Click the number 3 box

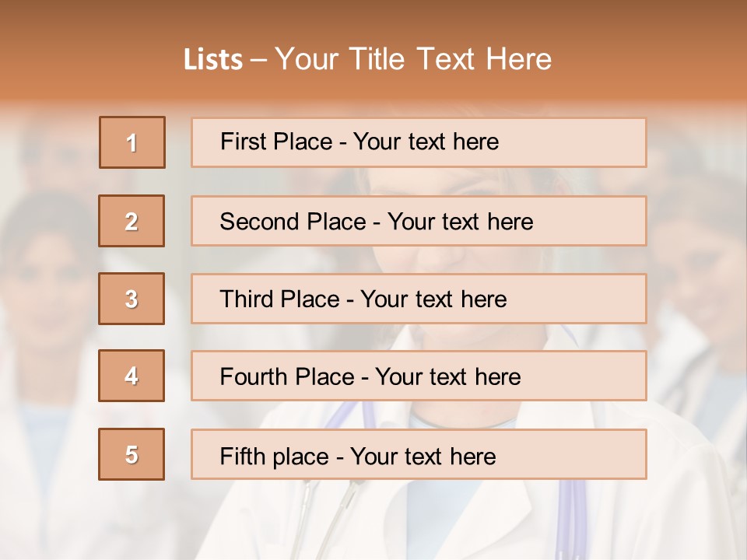(x=132, y=299)
